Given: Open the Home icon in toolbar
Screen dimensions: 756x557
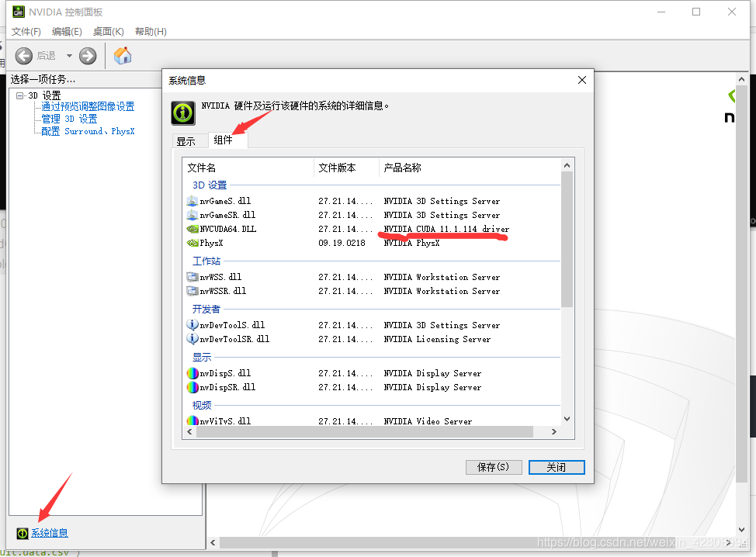Looking at the screenshot, I should pos(123,55).
